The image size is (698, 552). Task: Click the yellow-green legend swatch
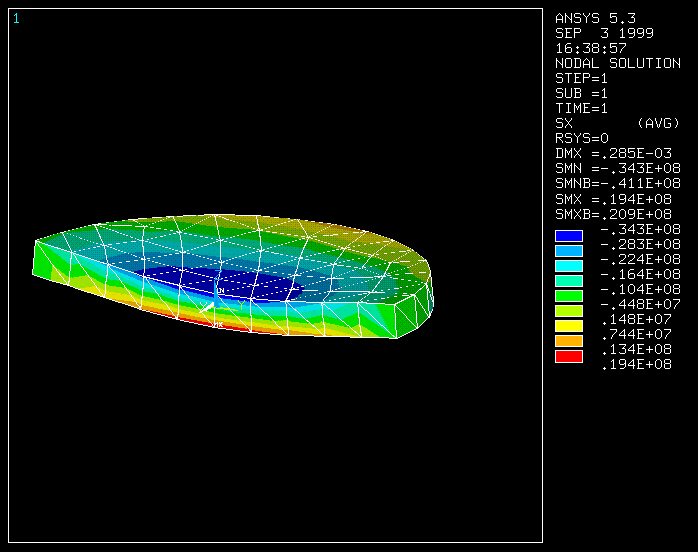tap(569, 311)
